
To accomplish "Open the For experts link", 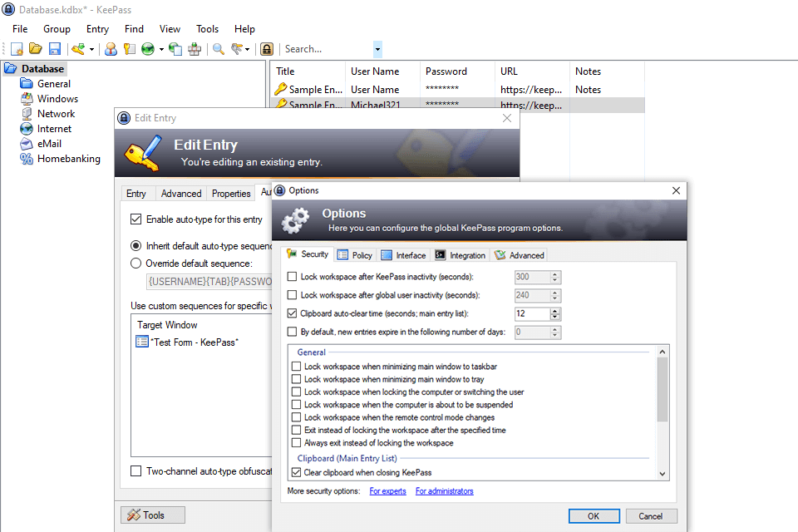I will click(x=388, y=490).
